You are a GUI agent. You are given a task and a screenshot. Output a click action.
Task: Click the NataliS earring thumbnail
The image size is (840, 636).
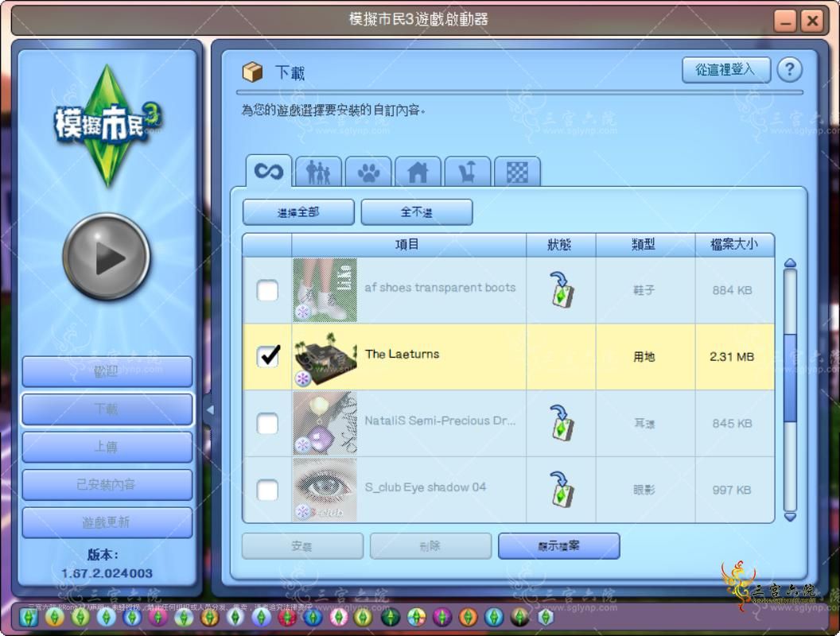(x=325, y=424)
